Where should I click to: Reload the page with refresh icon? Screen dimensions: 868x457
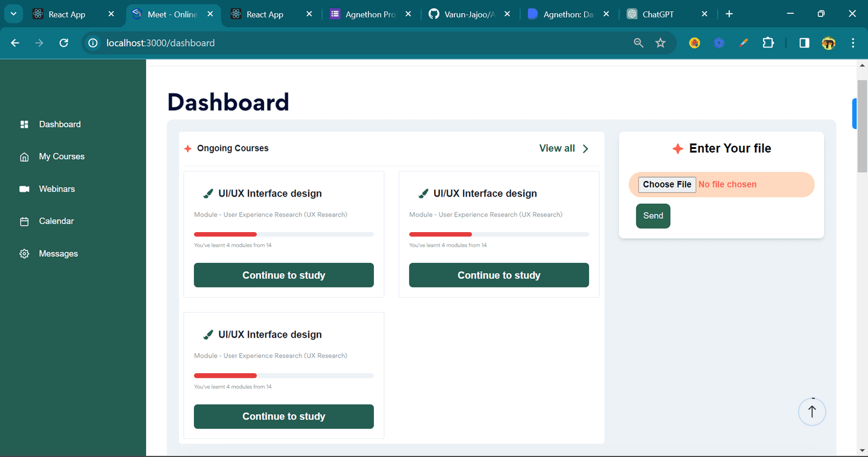(x=63, y=43)
